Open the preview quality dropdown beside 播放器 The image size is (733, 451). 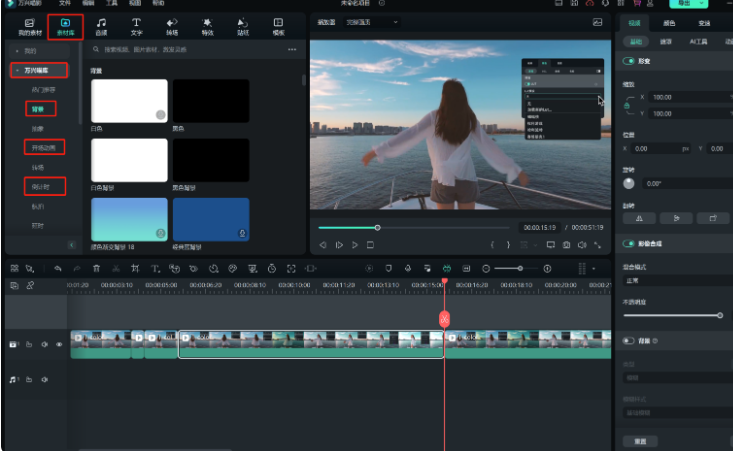click(x=372, y=21)
